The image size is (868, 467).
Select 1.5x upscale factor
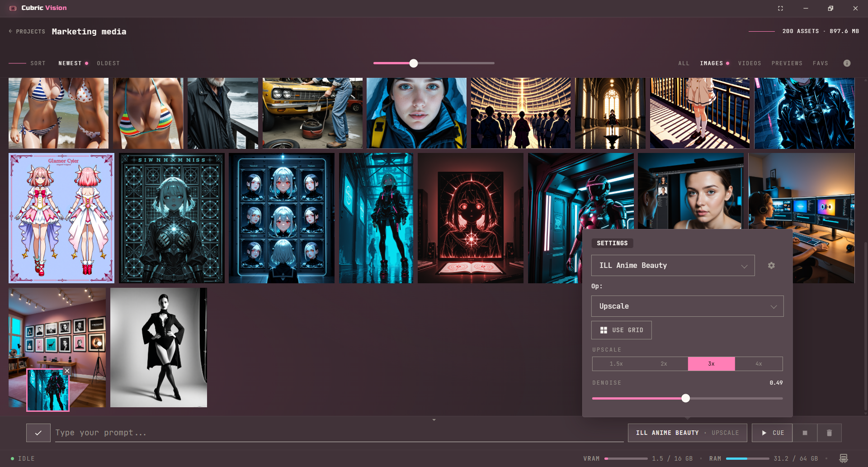[x=616, y=364]
